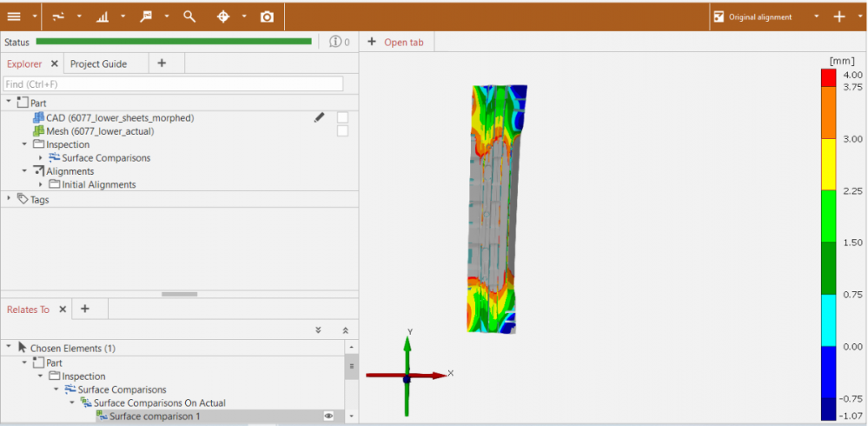Expand the Initial Alignments folder
This screenshot has width=868, height=426.
[x=41, y=184]
